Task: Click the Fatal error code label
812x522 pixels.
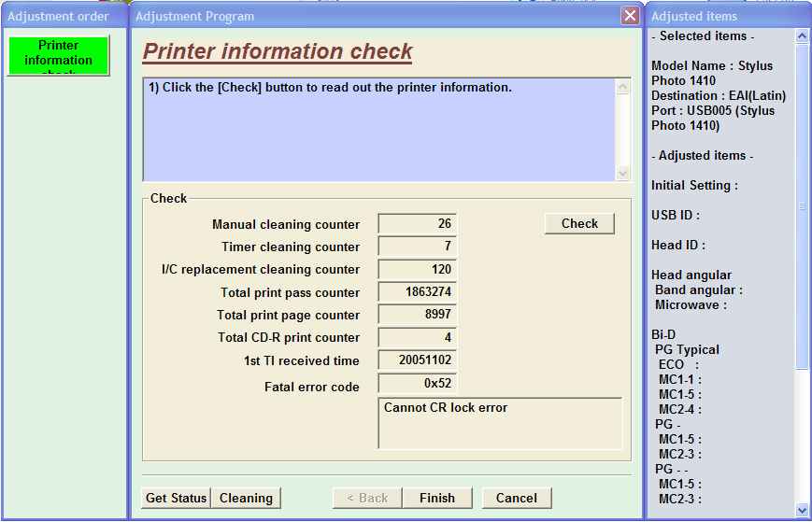Action: pyautogui.click(x=312, y=387)
